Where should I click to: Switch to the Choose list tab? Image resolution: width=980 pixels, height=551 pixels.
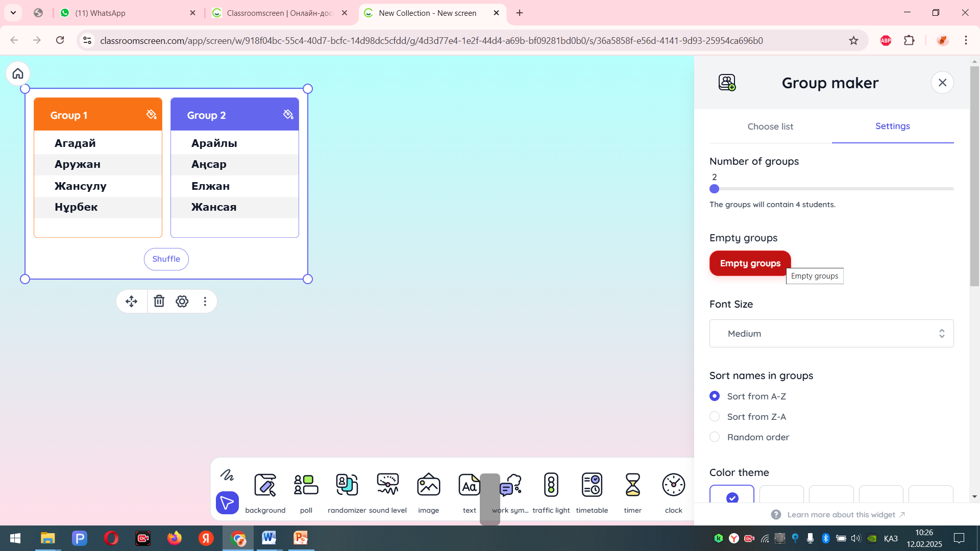coord(770,127)
